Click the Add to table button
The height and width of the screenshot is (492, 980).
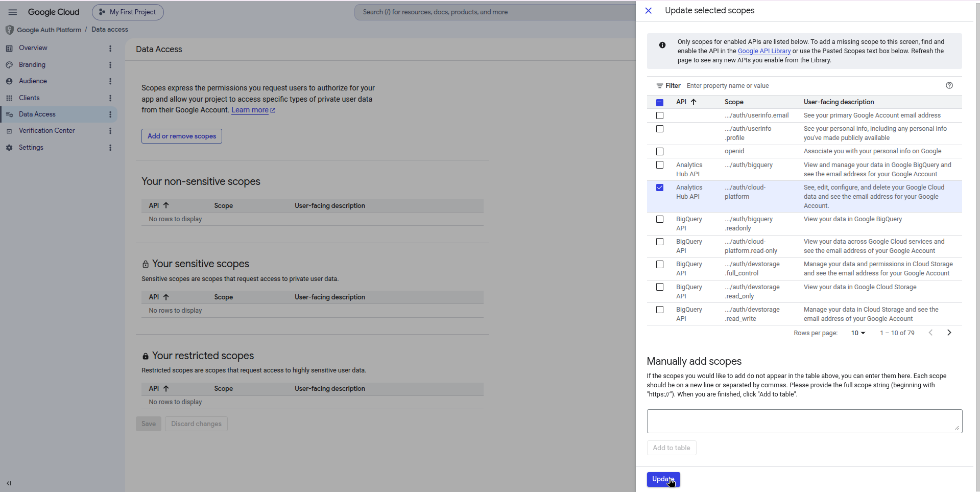pyautogui.click(x=672, y=448)
